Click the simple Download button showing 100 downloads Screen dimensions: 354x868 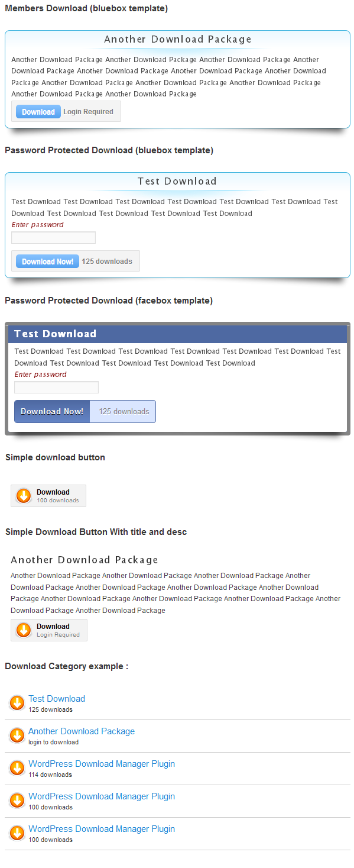coord(48,496)
